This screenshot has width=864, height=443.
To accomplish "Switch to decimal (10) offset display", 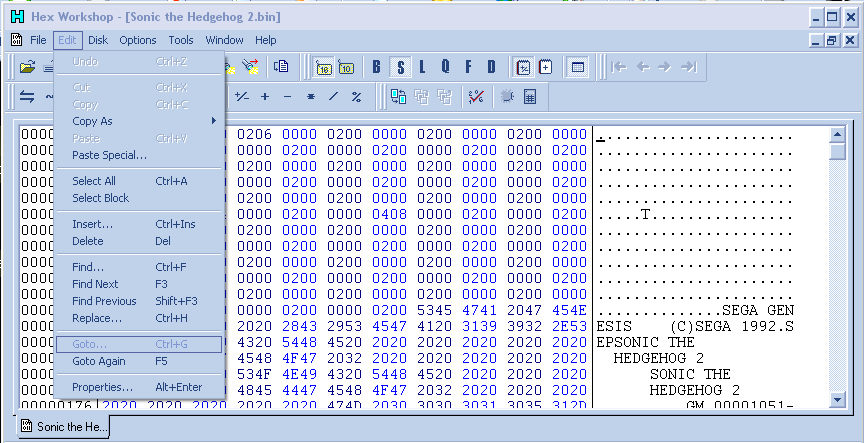I will [346, 67].
